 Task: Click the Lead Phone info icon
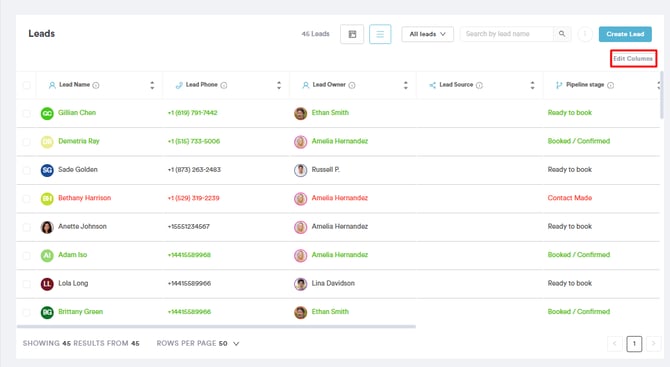point(224,85)
